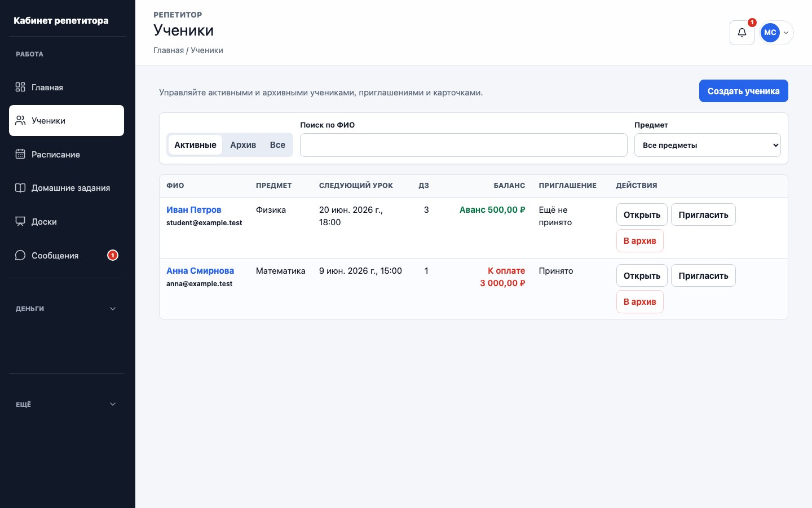This screenshot has width=812, height=508.
Task: Click the Расписание calendar icon
Action: coord(20,154)
